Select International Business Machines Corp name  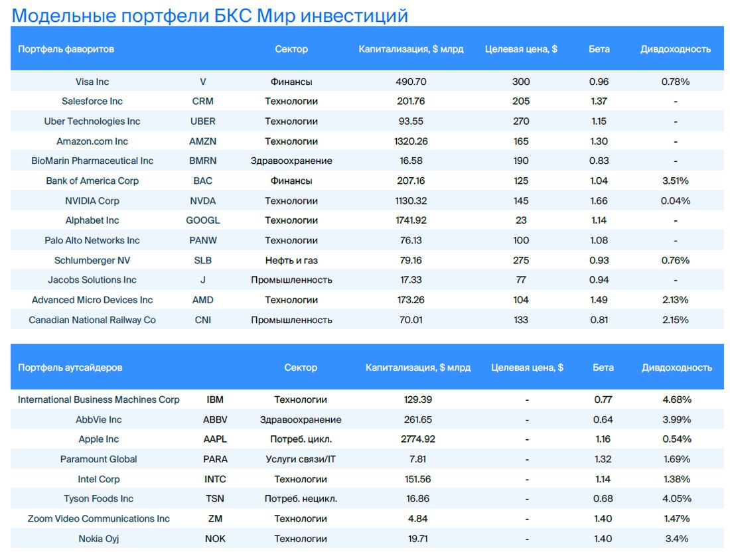(x=99, y=399)
